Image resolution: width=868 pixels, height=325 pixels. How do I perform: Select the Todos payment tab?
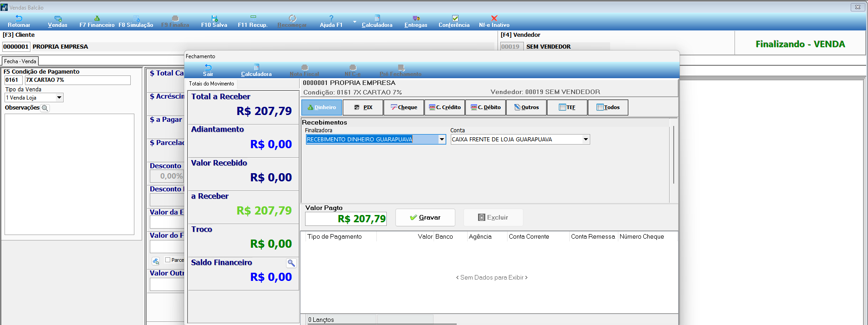point(608,108)
